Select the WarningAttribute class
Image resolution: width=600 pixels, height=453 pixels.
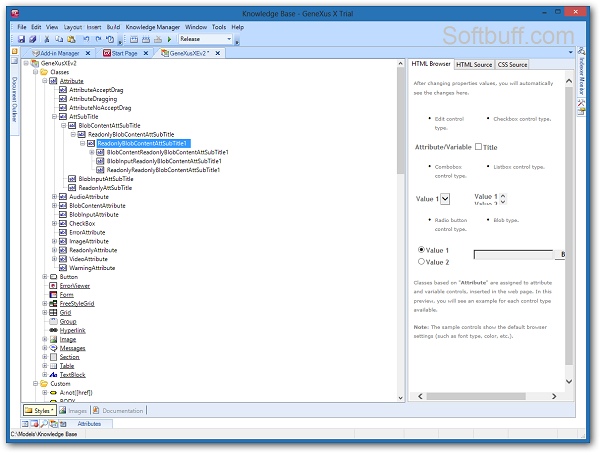coord(92,268)
